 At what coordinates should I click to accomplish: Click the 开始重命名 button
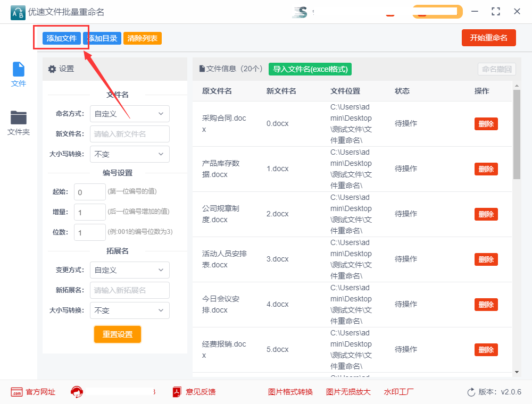click(488, 38)
